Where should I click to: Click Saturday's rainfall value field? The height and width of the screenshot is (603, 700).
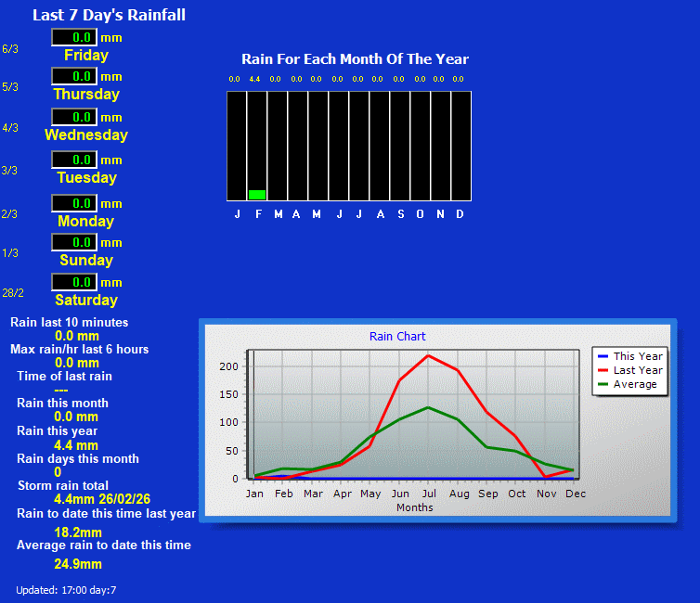(74, 282)
